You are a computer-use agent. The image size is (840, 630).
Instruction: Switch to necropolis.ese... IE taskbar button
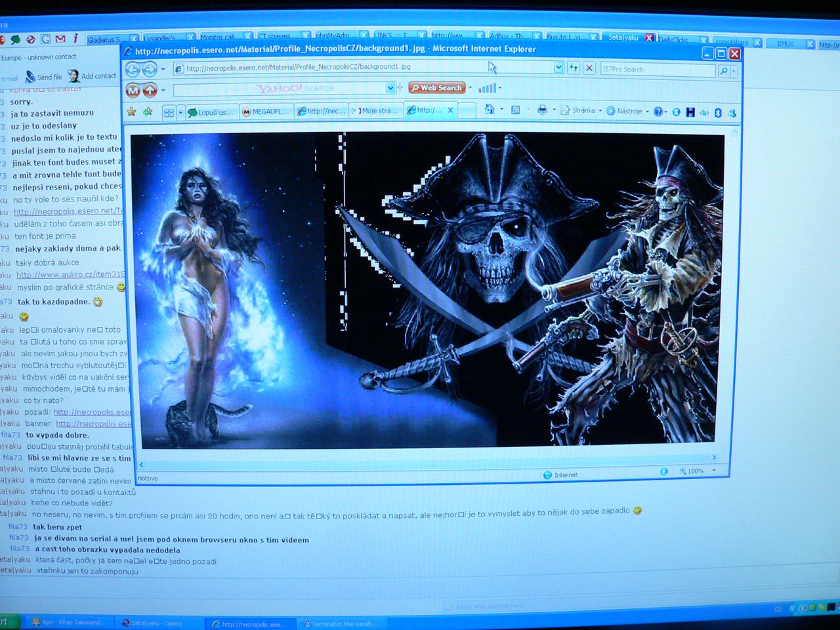[x=249, y=624]
